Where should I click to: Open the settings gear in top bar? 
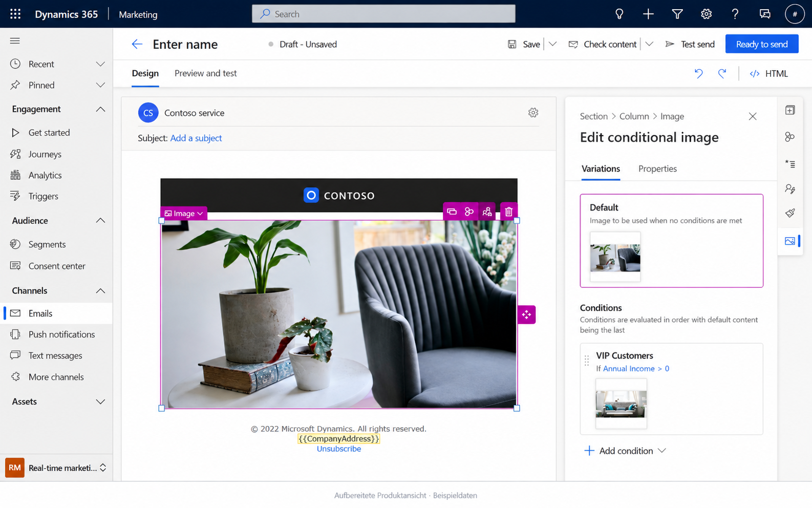click(x=706, y=14)
